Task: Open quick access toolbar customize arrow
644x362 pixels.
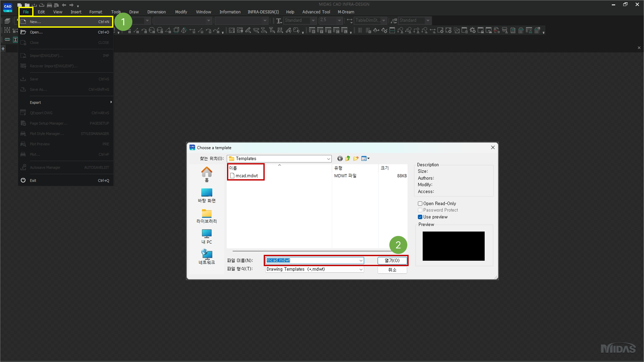Action: point(78,6)
